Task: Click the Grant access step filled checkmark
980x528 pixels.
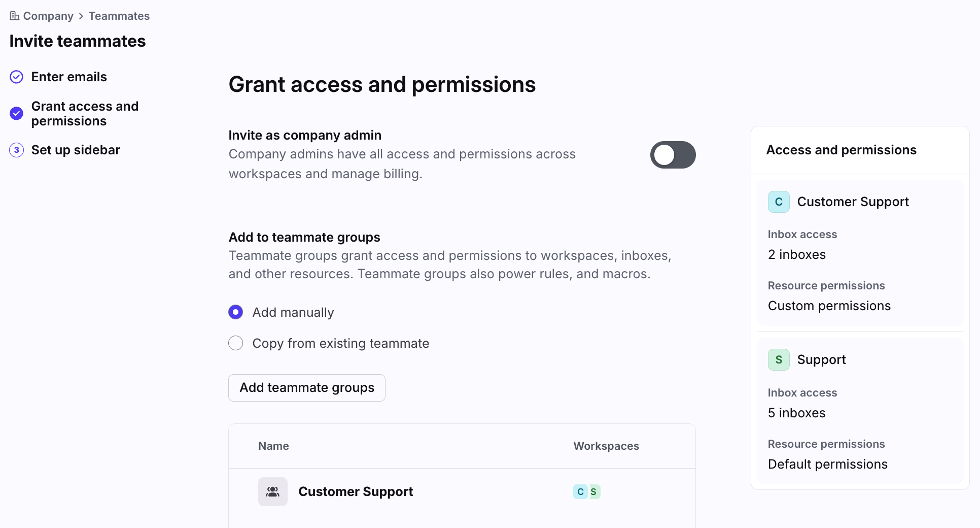Action: point(17,113)
